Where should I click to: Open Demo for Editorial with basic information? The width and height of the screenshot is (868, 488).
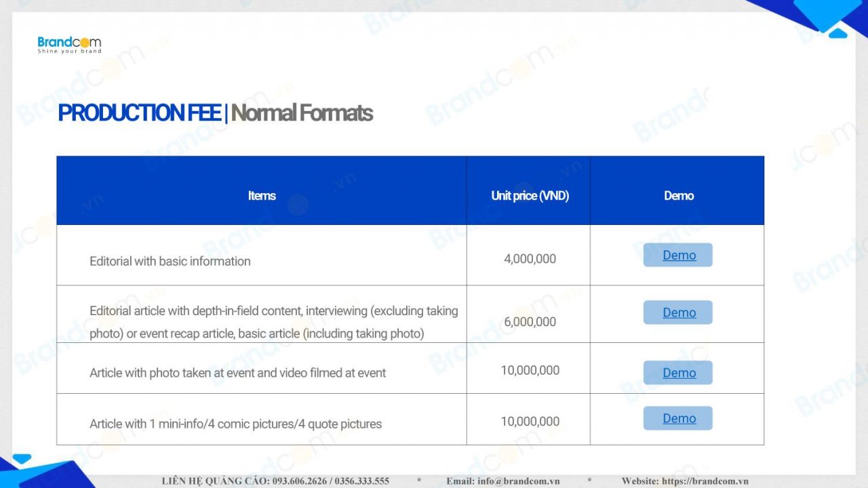pyautogui.click(x=678, y=255)
